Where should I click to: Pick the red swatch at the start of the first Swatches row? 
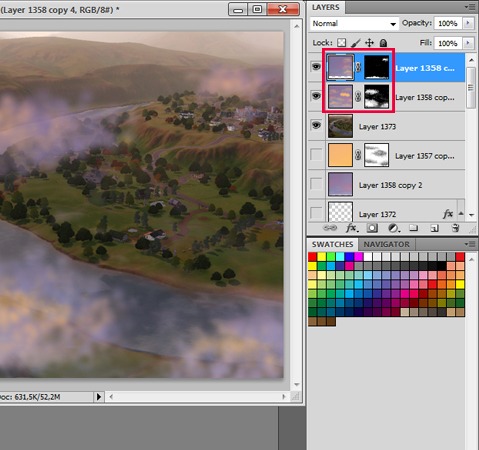coord(312,257)
